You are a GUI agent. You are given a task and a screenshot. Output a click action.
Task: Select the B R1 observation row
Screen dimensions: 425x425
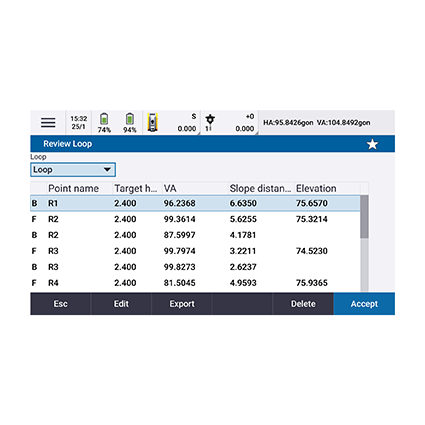coord(195,203)
